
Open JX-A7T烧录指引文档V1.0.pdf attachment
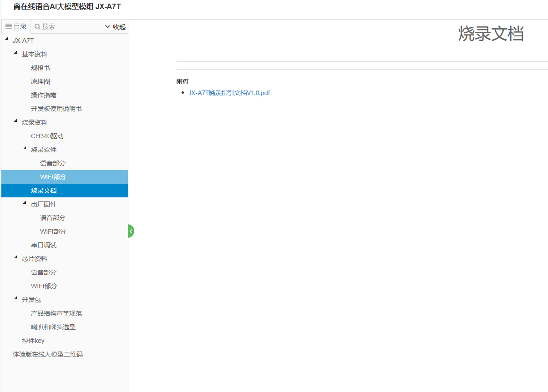pyautogui.click(x=229, y=93)
